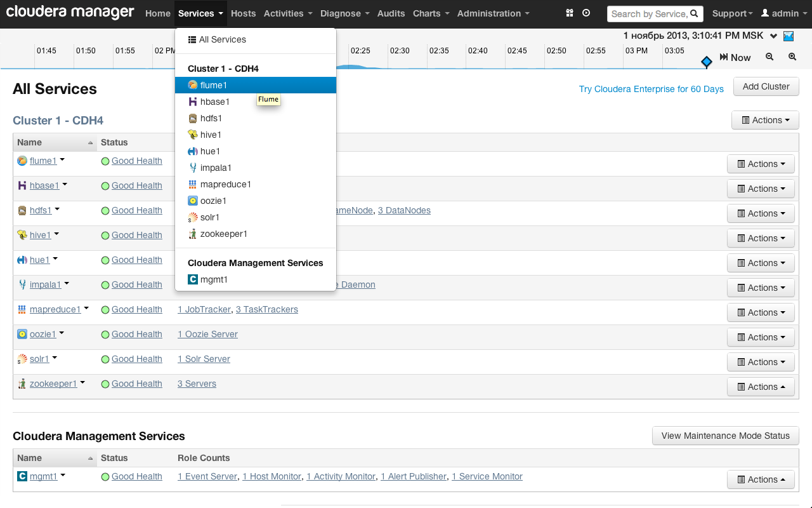Jump the timeline to Now
This screenshot has width=812, height=508.
735,57
